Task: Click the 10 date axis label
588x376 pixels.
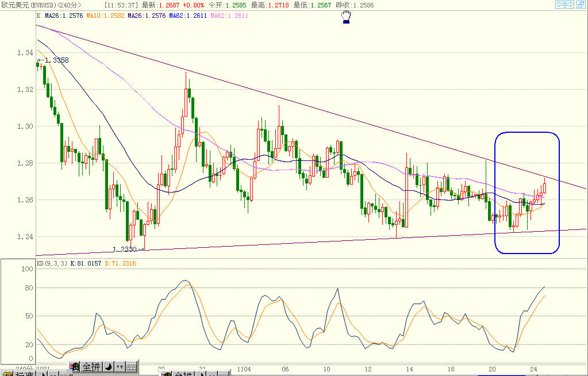Action: tap(326, 369)
